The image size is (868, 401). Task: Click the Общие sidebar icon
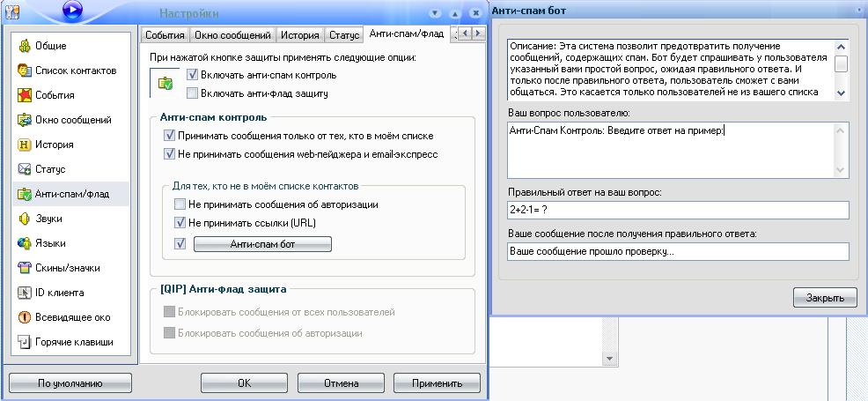tap(25, 46)
